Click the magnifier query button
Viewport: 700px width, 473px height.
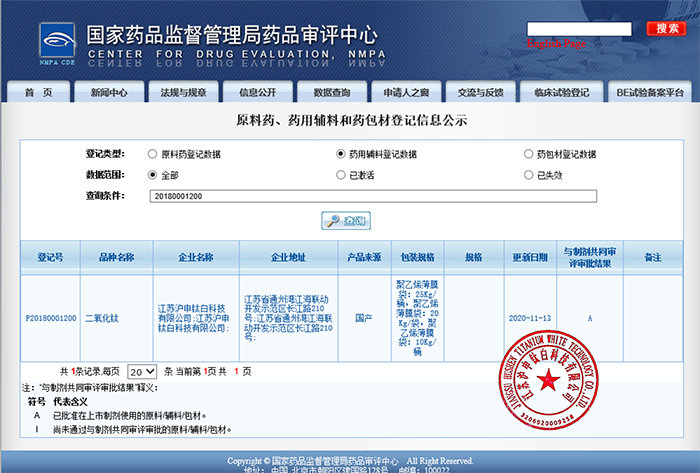coord(346,220)
